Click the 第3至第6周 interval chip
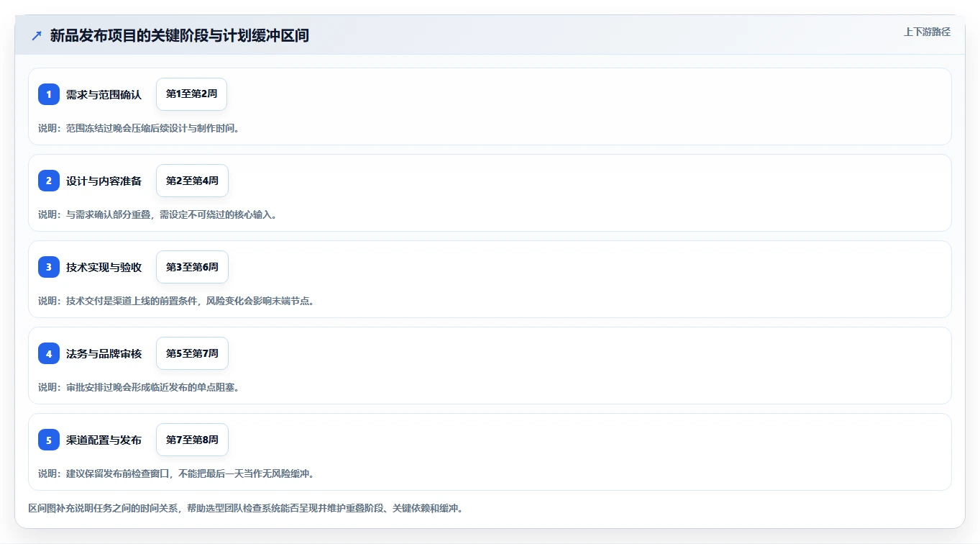 (192, 267)
